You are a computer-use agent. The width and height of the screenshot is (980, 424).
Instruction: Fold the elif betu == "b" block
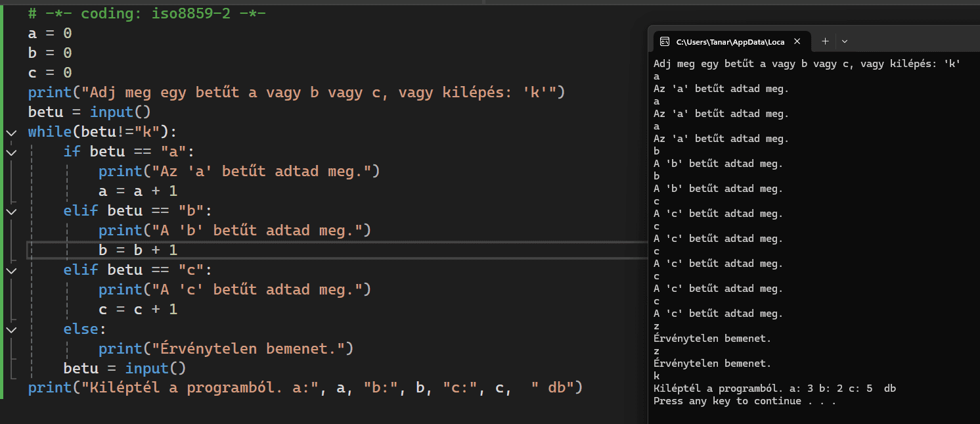pyautogui.click(x=11, y=211)
